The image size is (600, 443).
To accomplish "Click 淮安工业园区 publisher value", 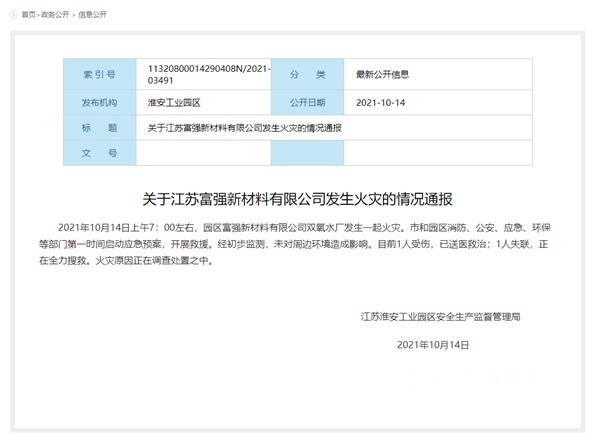I will coord(174,103).
